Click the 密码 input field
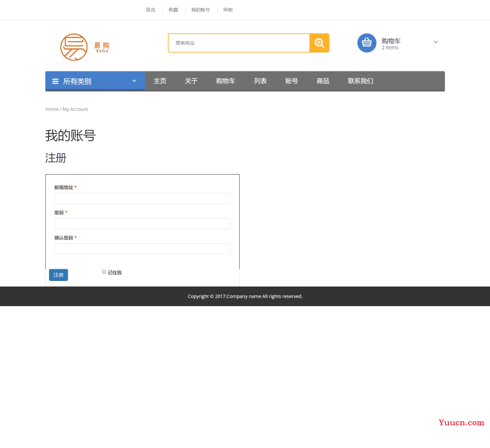Image resolution: width=490 pixels, height=448 pixels. [x=142, y=224]
